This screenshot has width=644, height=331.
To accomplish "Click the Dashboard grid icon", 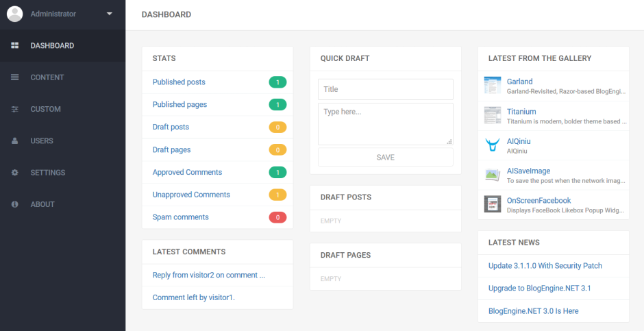I will tap(15, 46).
